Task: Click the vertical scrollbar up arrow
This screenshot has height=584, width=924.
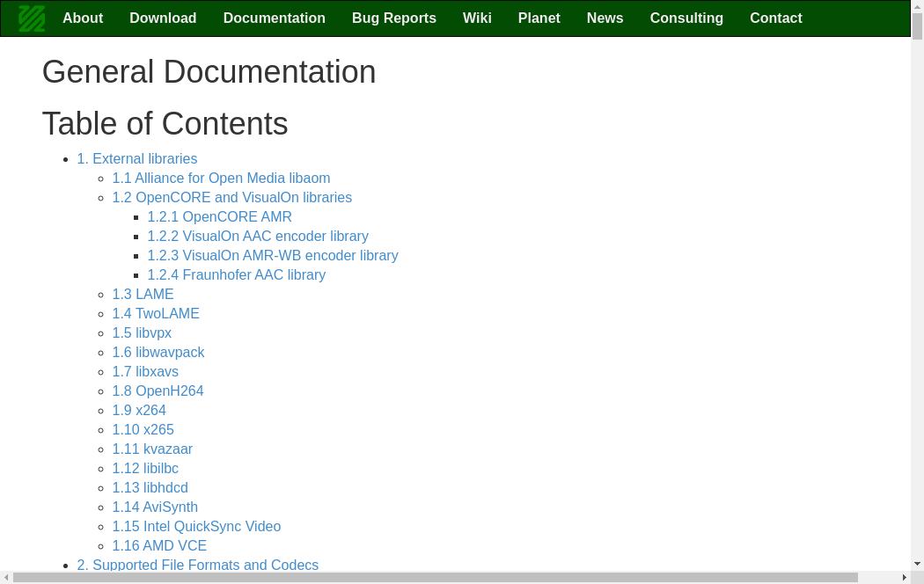Action: [x=917, y=6]
